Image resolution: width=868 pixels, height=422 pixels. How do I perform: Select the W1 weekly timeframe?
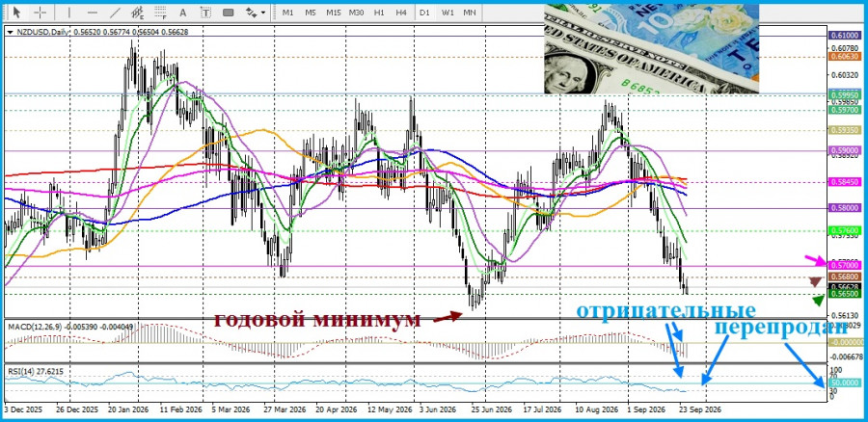pos(448,13)
